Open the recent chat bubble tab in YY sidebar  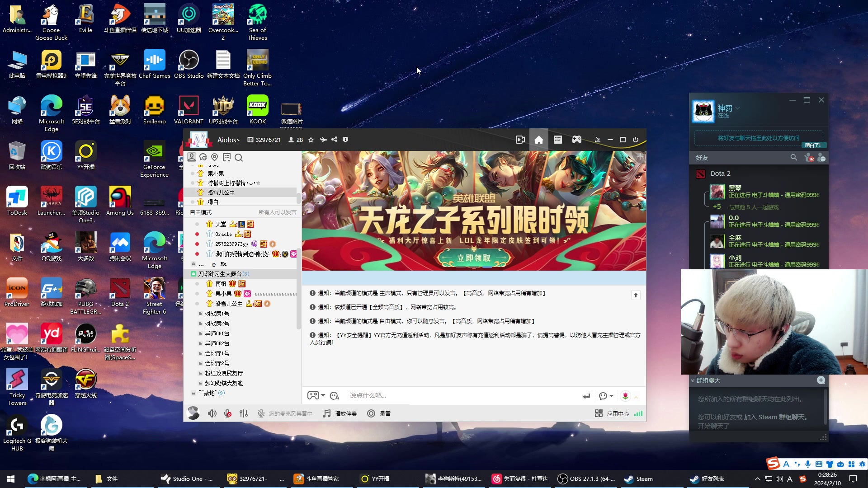[x=203, y=157]
